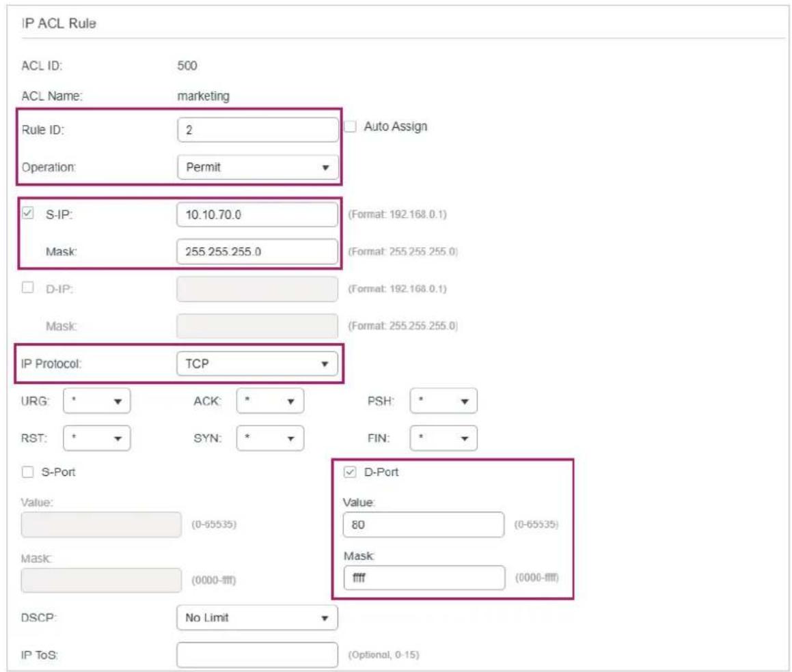Open the Operation Permit dropdown
The image size is (792, 672).
click(x=258, y=167)
